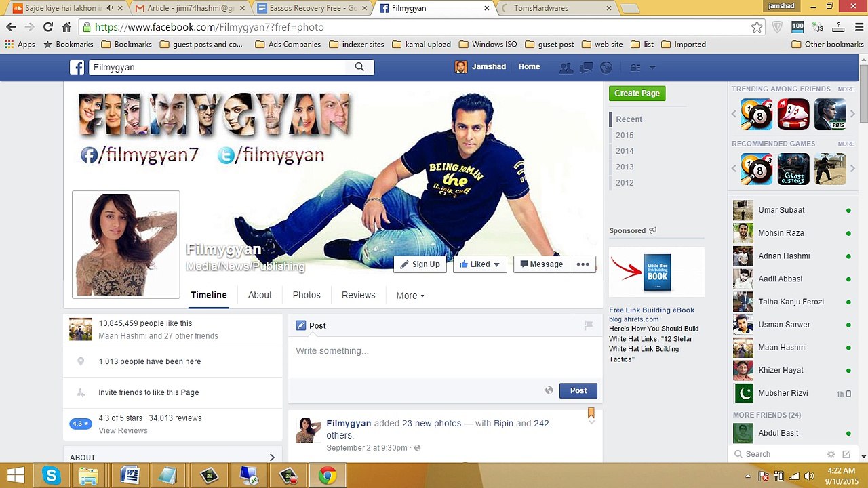Click the chat settings gear icon
868x488 pixels.
pyautogui.click(x=831, y=454)
